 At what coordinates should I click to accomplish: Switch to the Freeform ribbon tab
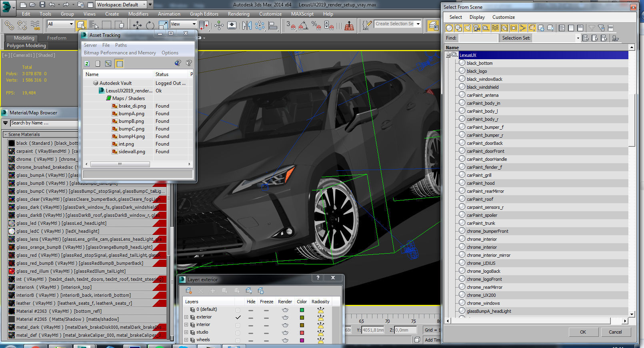coord(57,38)
